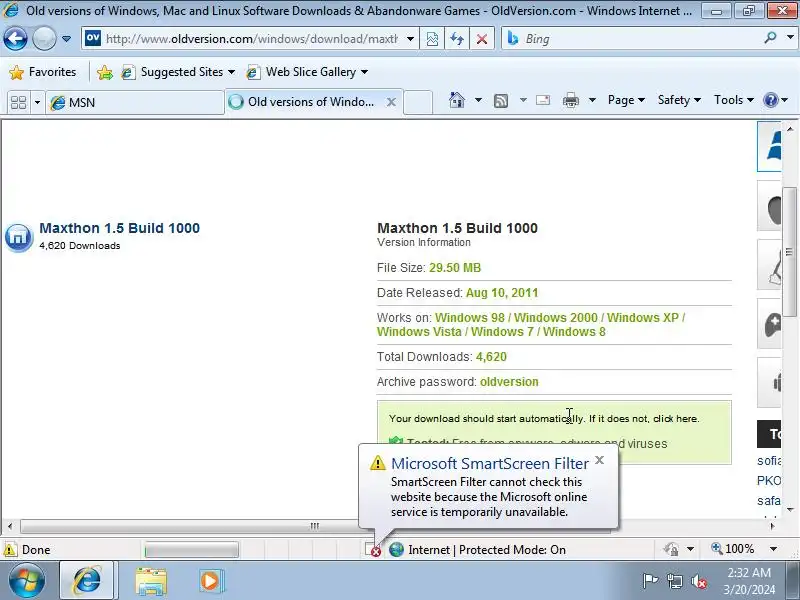Image resolution: width=800 pixels, height=600 pixels.
Task: Click here link to start the download
Action: pyautogui.click(x=676, y=419)
